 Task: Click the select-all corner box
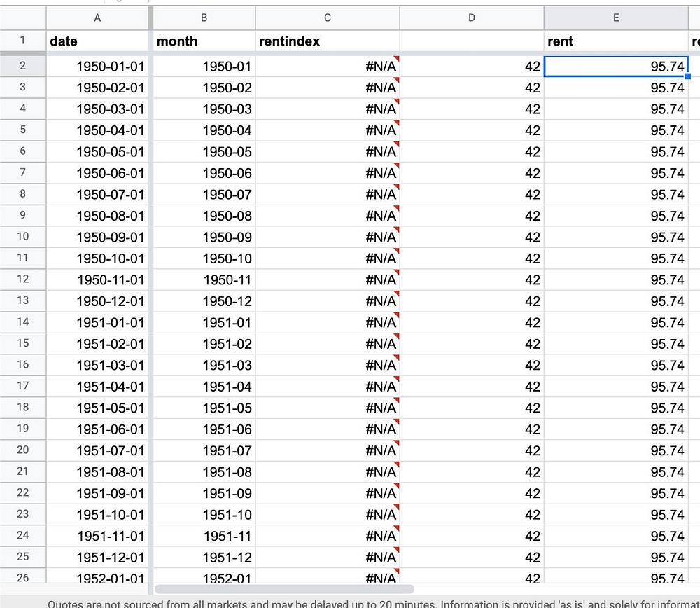[23, 18]
